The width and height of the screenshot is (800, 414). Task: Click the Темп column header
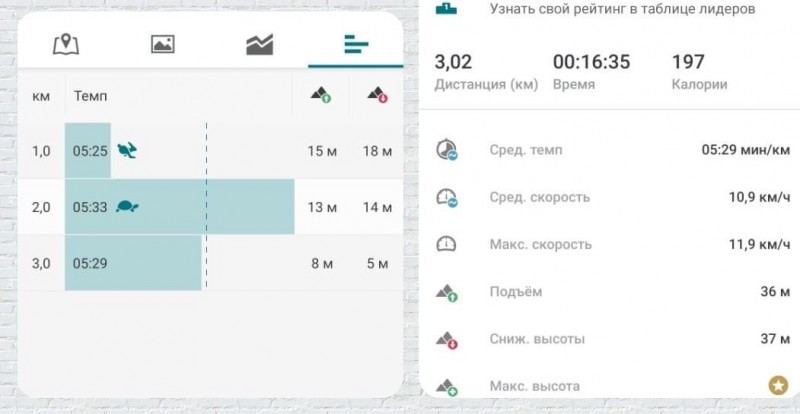[90, 96]
